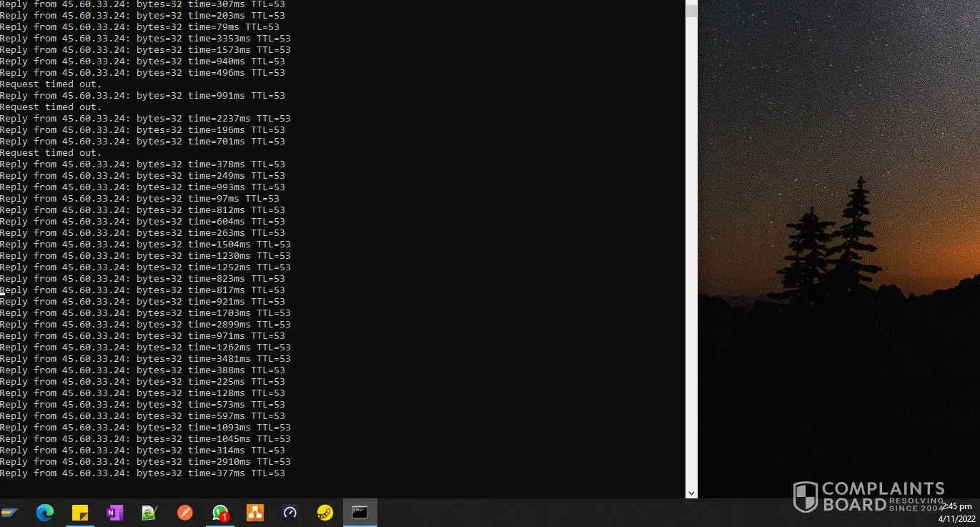Click the reply line with time=496ms

coord(142,73)
